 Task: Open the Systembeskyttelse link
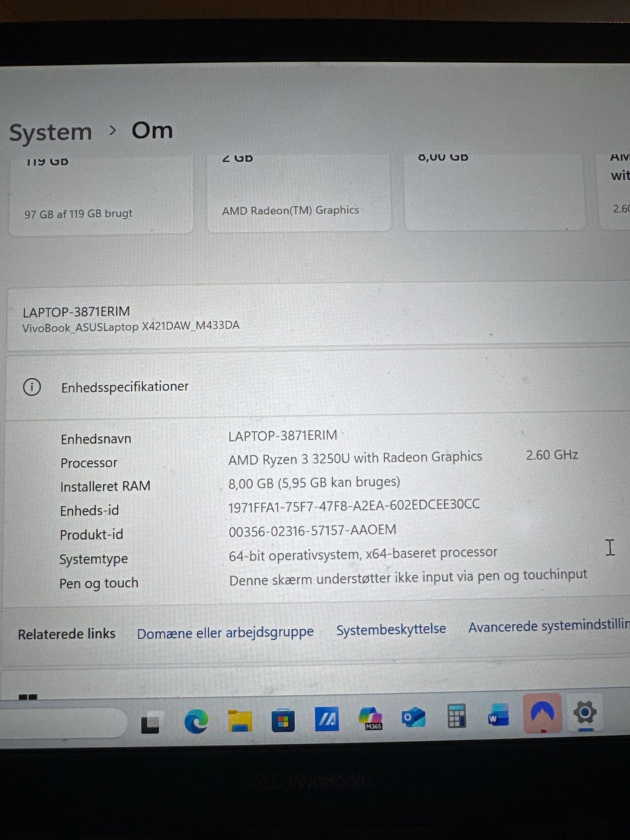(391, 629)
